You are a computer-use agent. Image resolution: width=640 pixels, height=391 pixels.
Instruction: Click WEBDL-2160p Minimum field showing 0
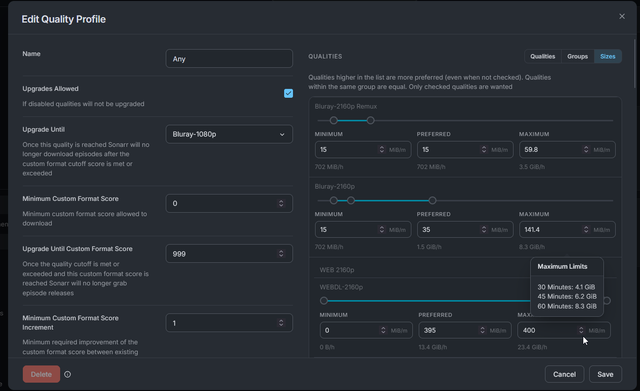tap(366, 330)
